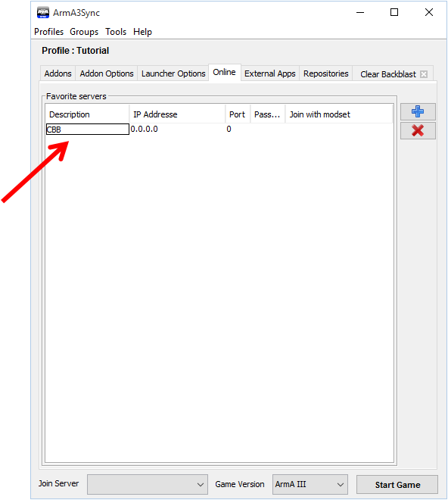Open the Tools menu
The width and height of the screenshot is (448, 500).
(116, 32)
